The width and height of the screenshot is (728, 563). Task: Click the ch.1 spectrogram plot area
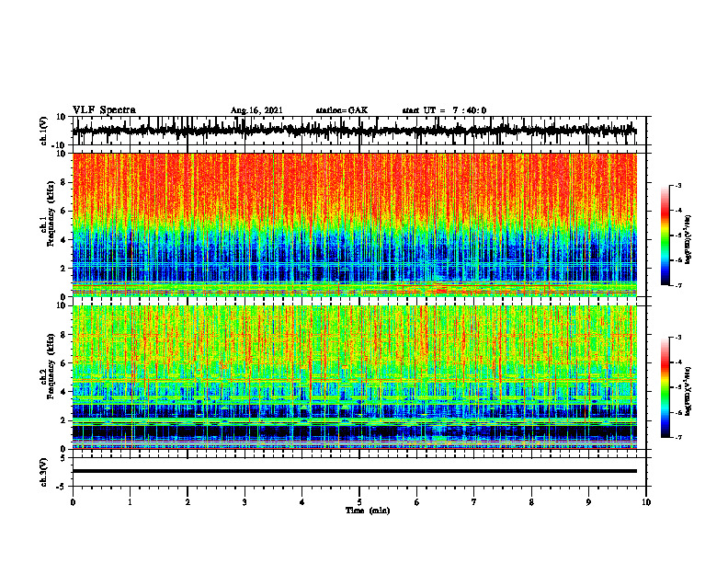(x=354, y=224)
